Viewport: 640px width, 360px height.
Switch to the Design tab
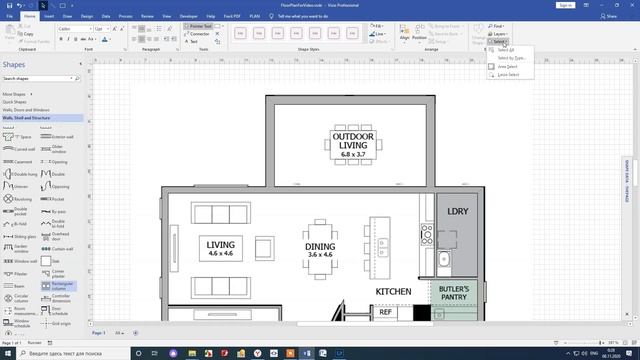tap(87, 16)
